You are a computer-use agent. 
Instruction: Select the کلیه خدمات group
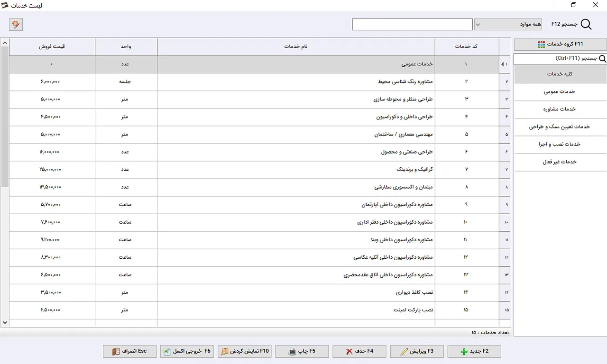click(x=560, y=74)
